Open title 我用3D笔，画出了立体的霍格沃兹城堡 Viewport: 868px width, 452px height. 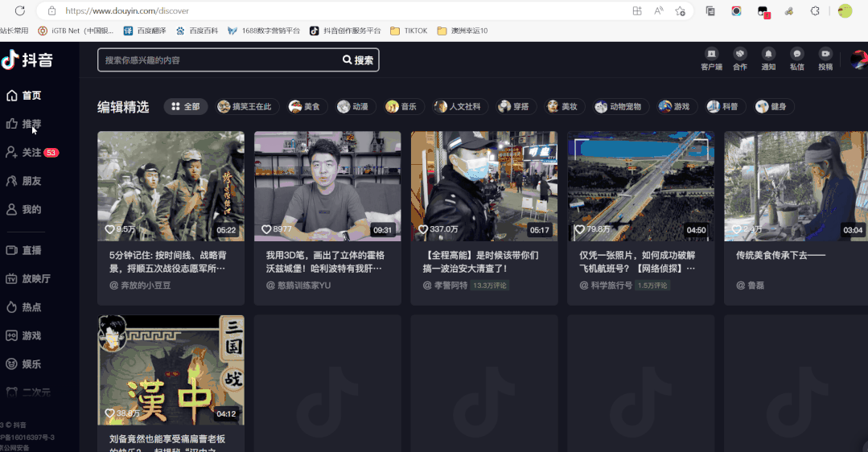pyautogui.click(x=325, y=261)
